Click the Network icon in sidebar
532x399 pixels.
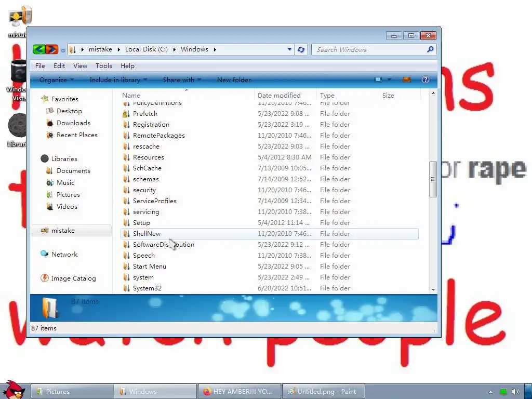(x=45, y=254)
